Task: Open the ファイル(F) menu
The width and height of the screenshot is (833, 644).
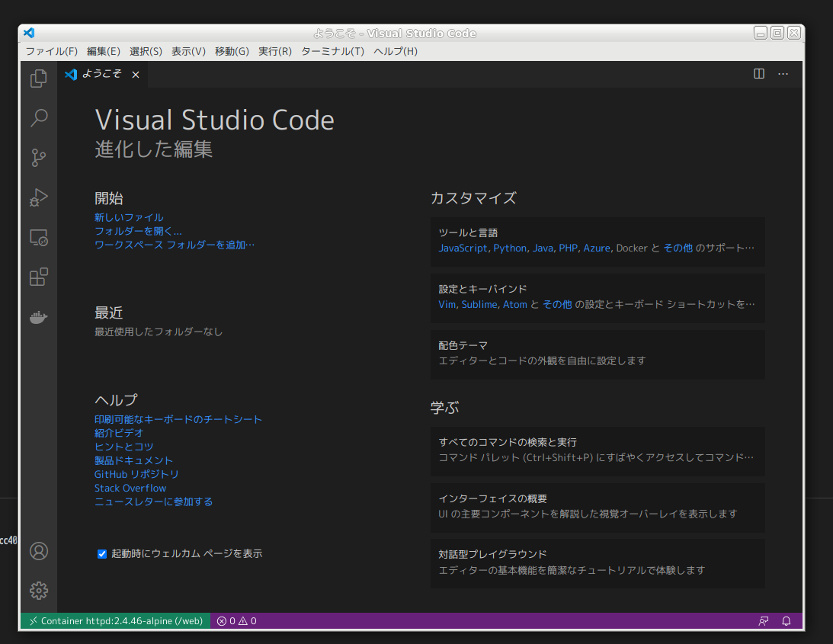Action: (x=52, y=51)
